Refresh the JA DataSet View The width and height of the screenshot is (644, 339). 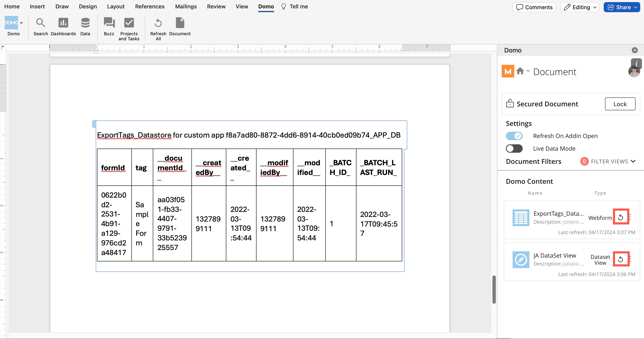(621, 259)
